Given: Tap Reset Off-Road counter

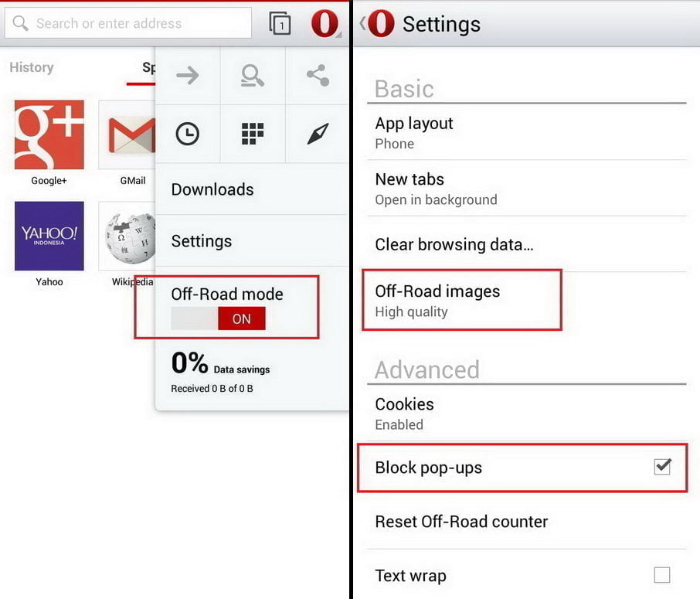Looking at the screenshot, I should (527, 522).
